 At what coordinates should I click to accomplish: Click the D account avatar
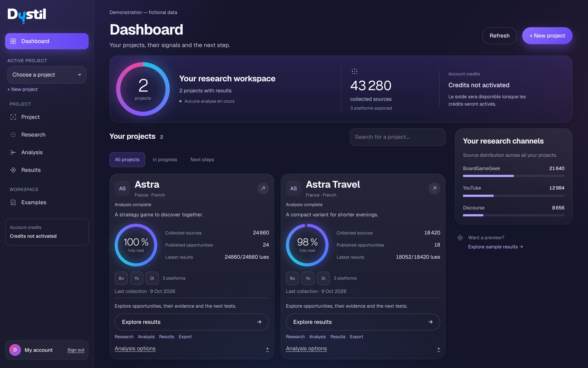click(15, 350)
